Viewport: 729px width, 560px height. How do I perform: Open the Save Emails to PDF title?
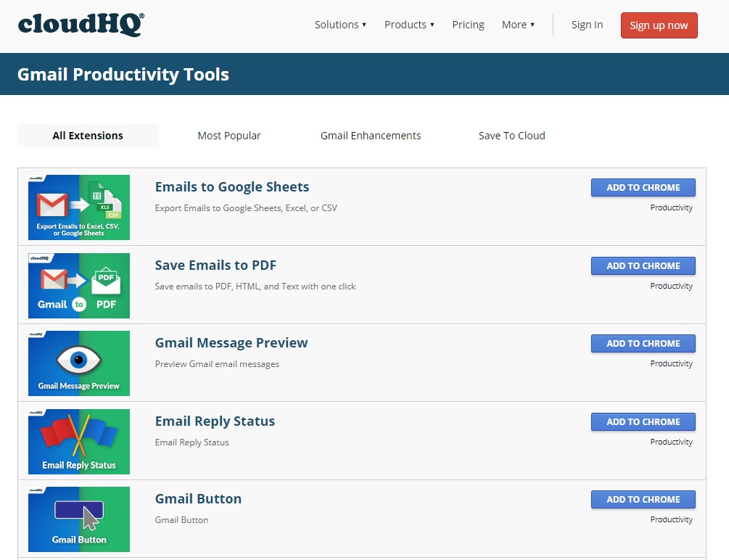click(215, 265)
